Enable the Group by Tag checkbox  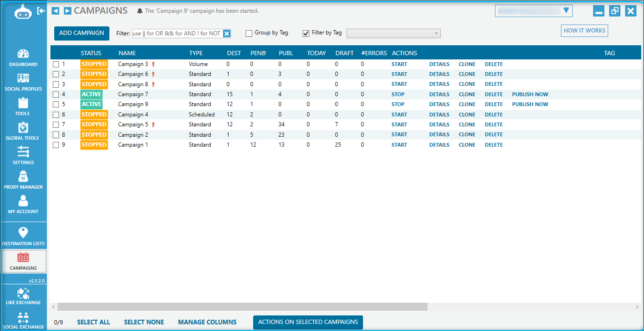[249, 33]
